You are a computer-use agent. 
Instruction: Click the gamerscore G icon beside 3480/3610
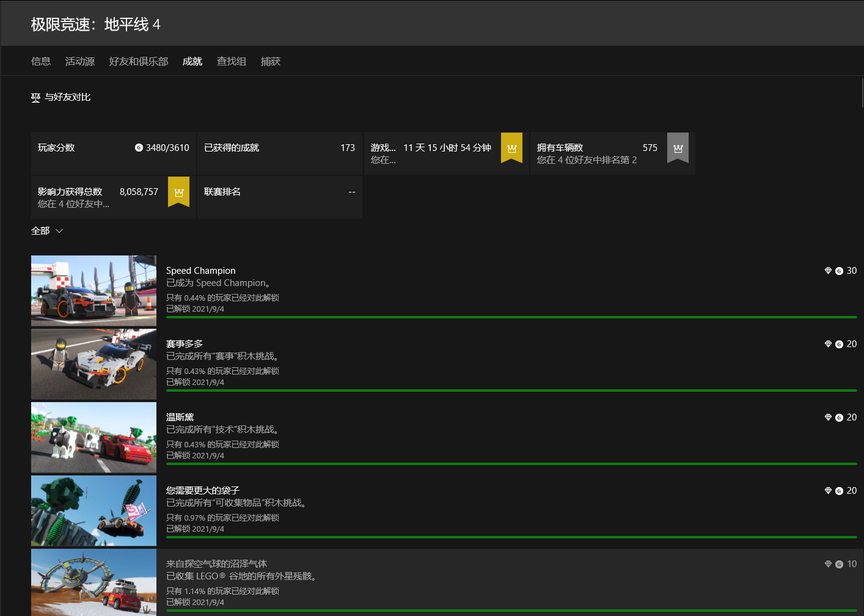click(x=139, y=148)
